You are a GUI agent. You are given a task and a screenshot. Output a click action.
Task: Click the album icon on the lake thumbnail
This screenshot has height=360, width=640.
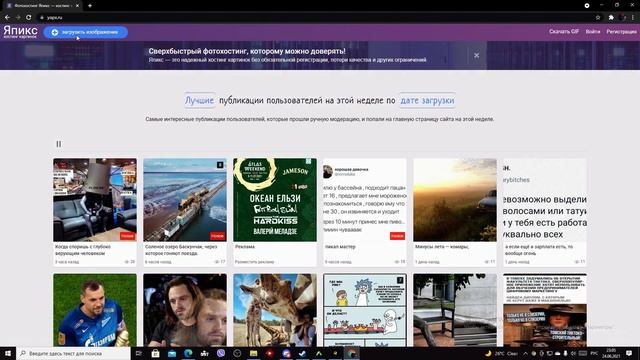pos(220,165)
